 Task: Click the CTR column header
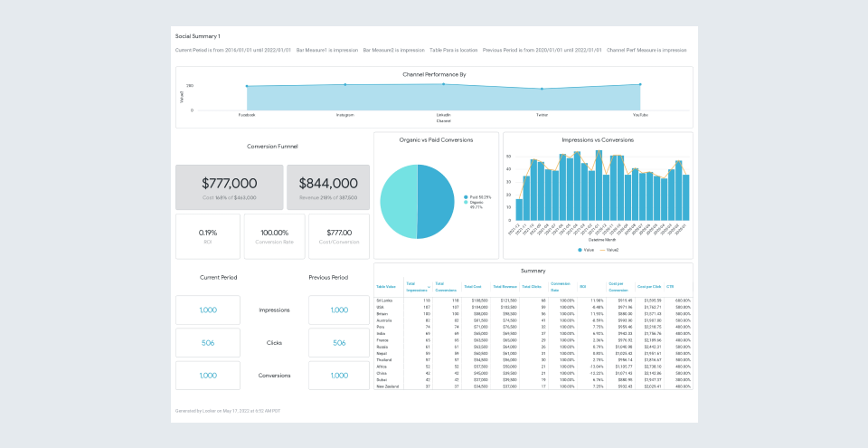click(x=670, y=287)
